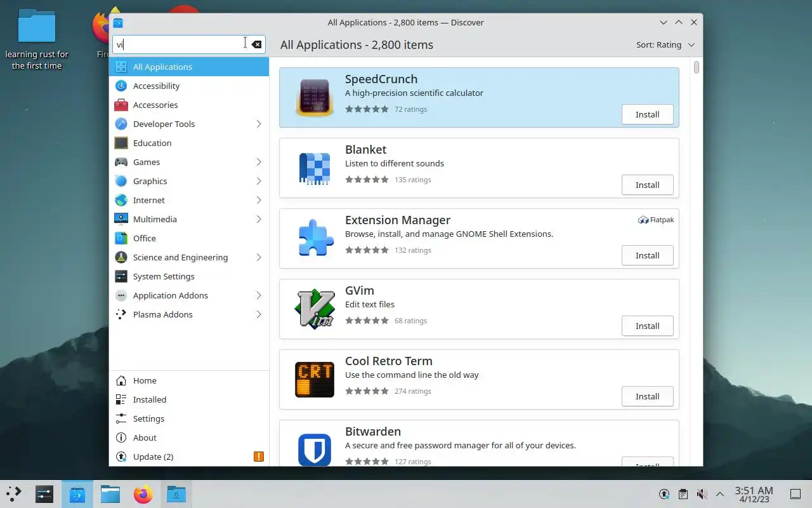Select the All Applications category
This screenshot has width=812, height=508.
point(189,67)
